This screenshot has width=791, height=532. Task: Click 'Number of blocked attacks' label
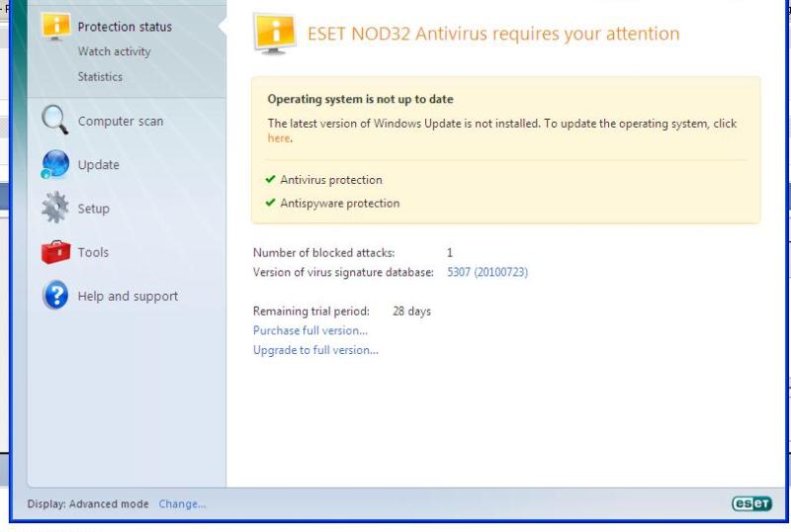tap(324, 252)
